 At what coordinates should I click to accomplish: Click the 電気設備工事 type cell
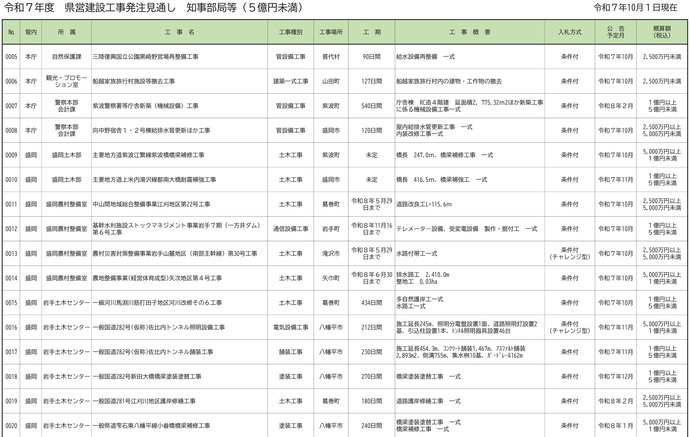291,326
